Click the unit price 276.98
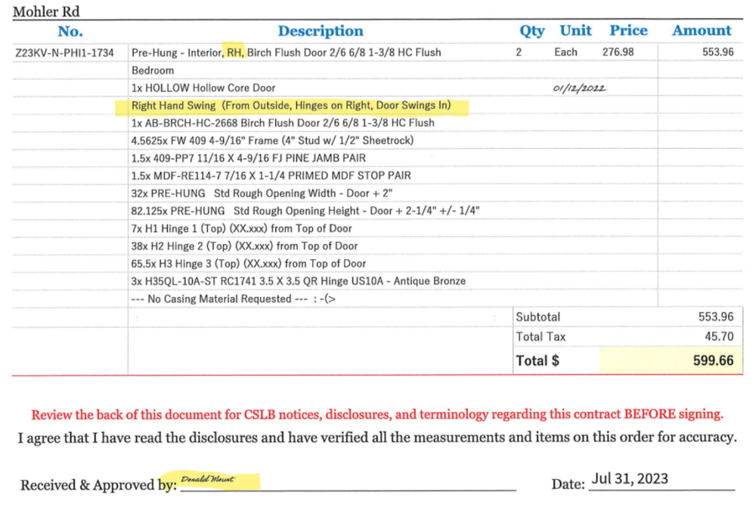 coord(618,52)
